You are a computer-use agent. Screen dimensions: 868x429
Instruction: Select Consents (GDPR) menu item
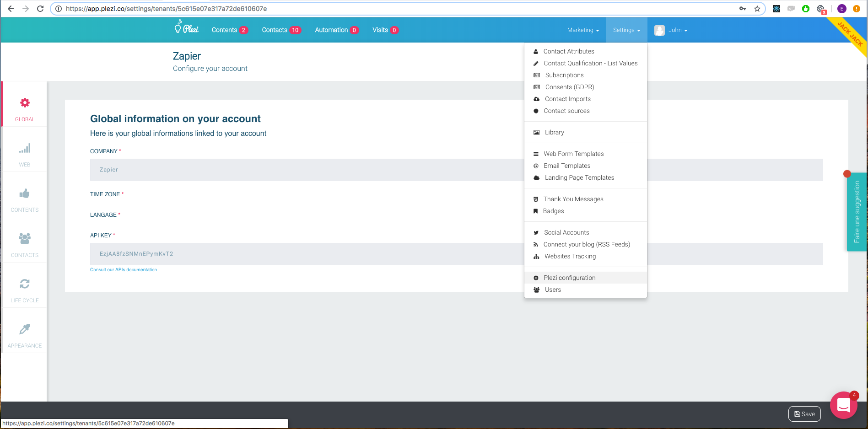coord(586,87)
